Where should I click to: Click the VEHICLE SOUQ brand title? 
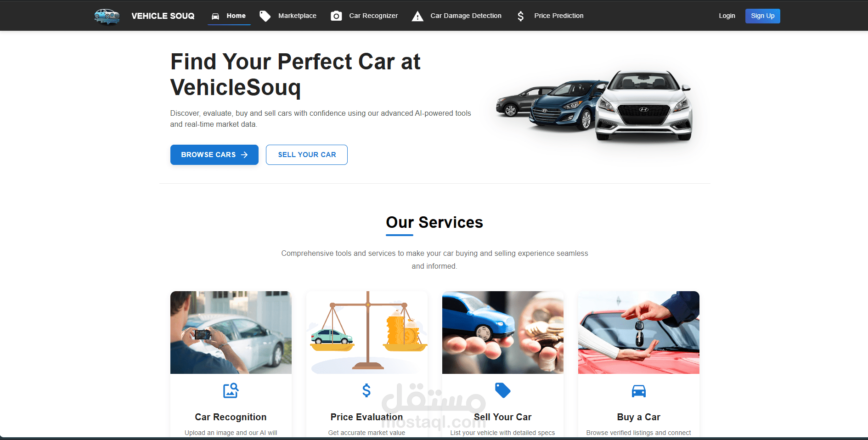coord(163,16)
